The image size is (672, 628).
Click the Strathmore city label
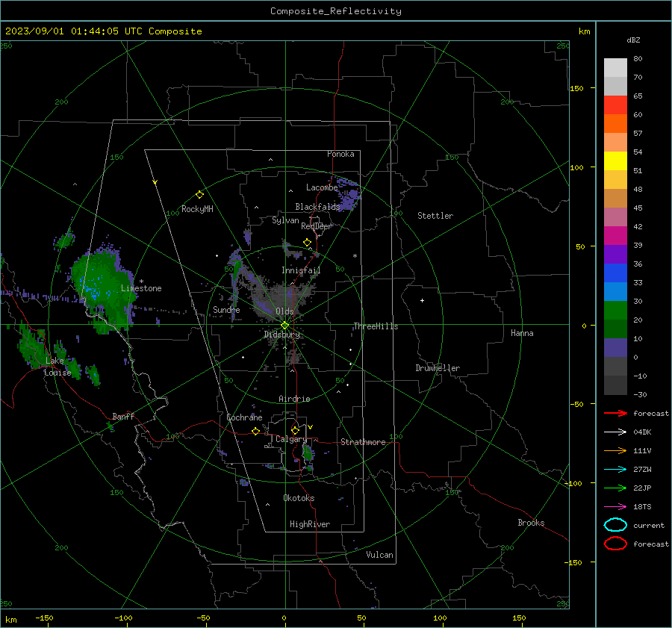[x=363, y=442]
